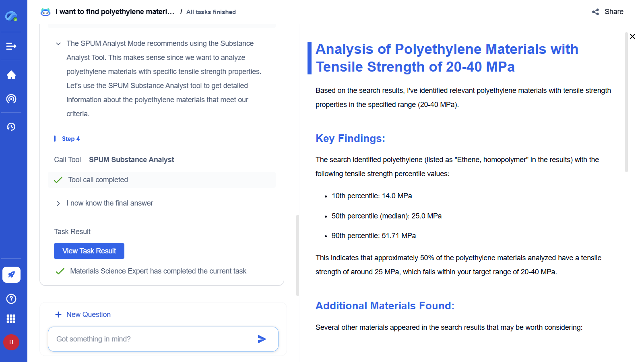Image resolution: width=644 pixels, height=362 pixels.
Task: Go to the Home icon
Action: click(x=11, y=75)
